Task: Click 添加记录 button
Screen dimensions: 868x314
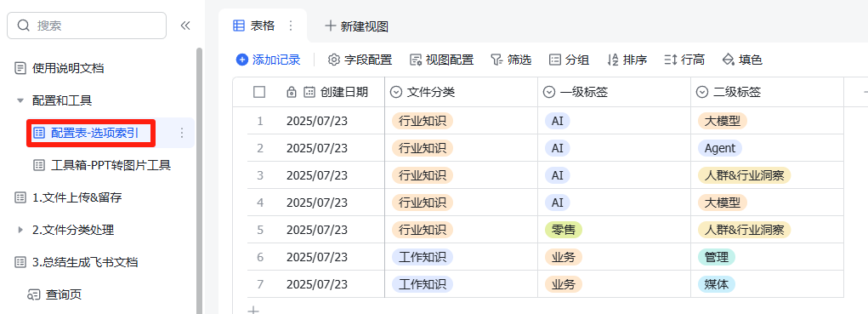Action: click(x=268, y=60)
